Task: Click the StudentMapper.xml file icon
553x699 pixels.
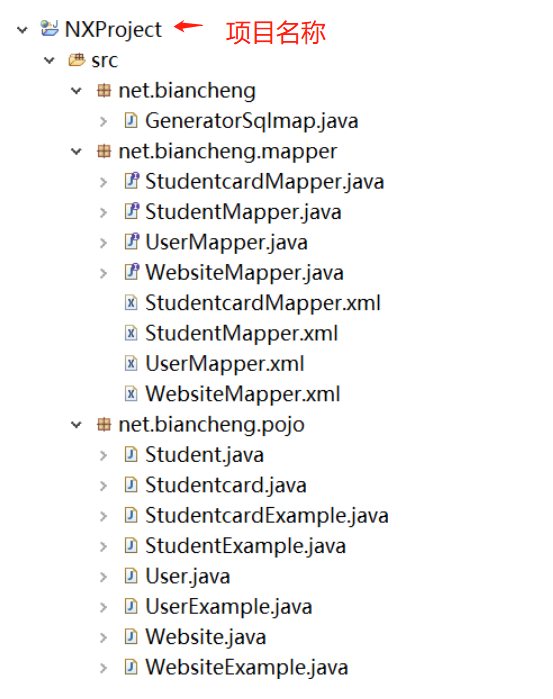Action: tap(131, 333)
